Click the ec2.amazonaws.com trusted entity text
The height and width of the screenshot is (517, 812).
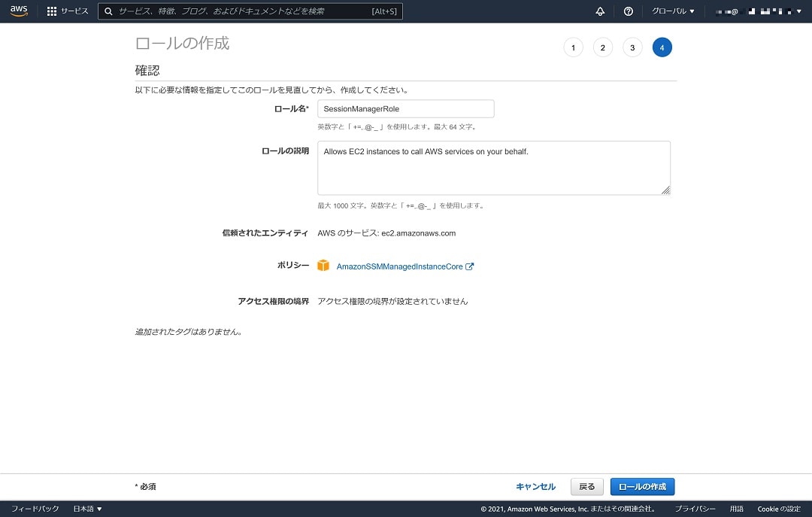click(x=419, y=233)
